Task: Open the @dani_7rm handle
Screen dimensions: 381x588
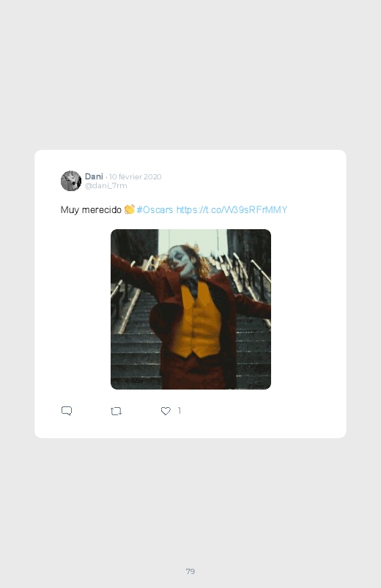Action: tap(106, 185)
